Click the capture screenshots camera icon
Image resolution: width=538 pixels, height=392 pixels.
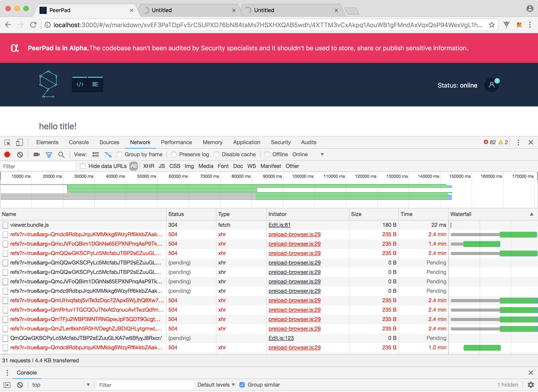tap(37, 154)
